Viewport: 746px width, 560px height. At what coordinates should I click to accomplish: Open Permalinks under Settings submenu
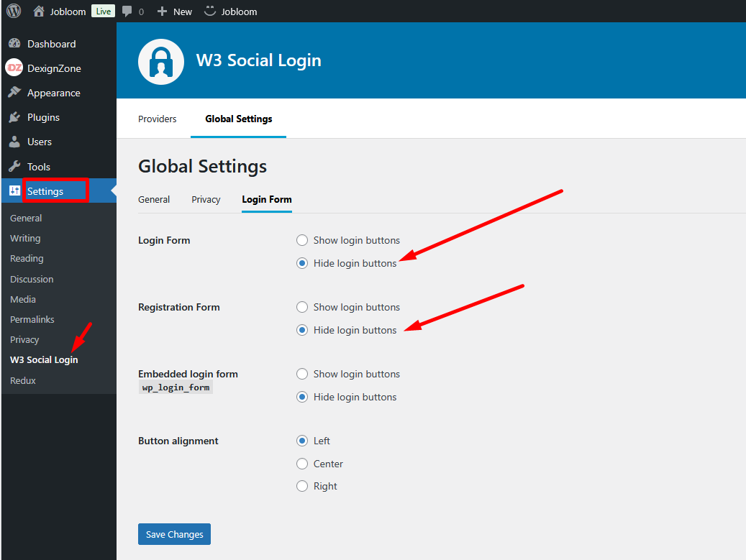tap(32, 319)
